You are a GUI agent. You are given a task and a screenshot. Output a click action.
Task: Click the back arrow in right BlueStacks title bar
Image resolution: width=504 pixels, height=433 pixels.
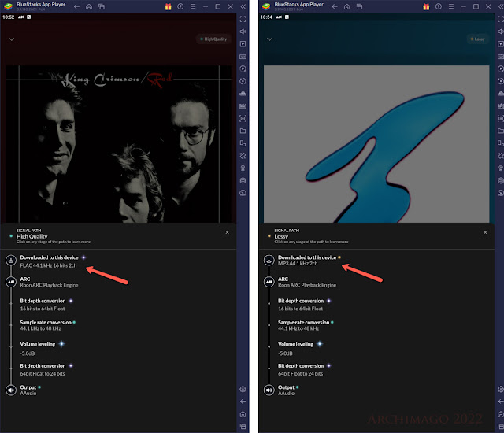pyautogui.click(x=335, y=6)
